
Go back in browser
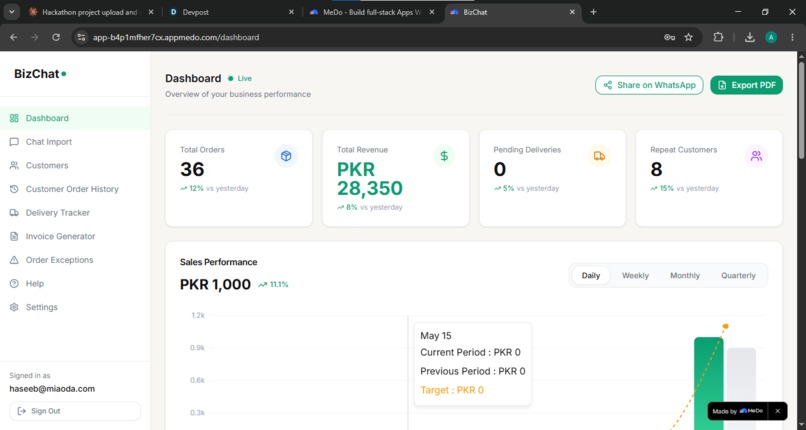point(14,37)
